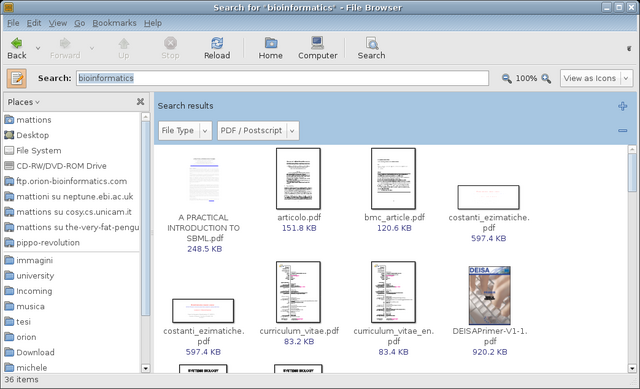Screen dimensions: 640x389
Task: Open the Bookmarks menu
Action: tap(114, 23)
